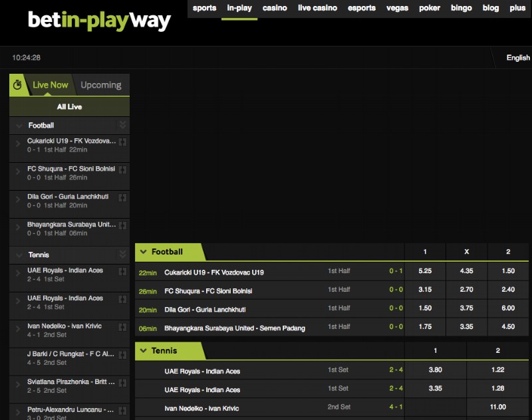Open the esports navigation tab
The height and width of the screenshot is (420, 532).
[x=361, y=8]
